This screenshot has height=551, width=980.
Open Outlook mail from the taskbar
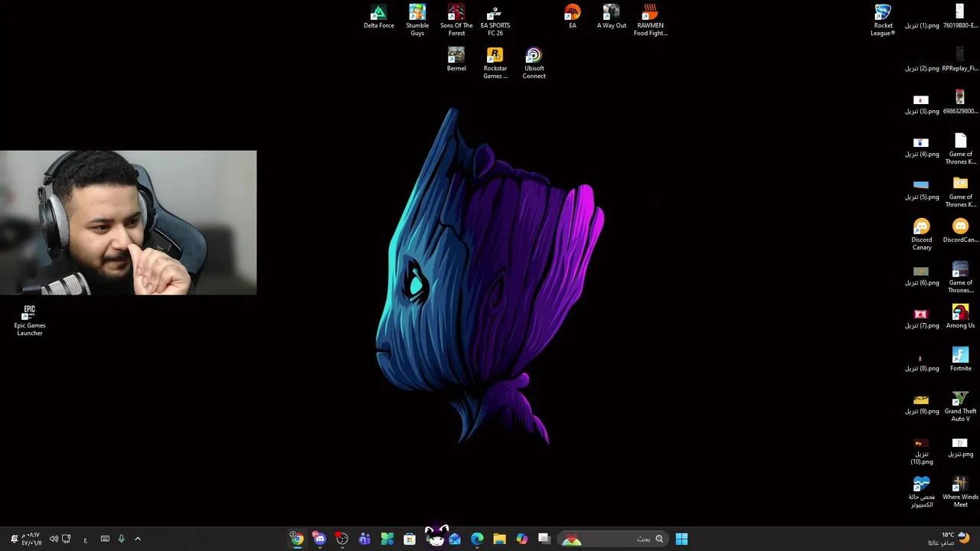455,539
